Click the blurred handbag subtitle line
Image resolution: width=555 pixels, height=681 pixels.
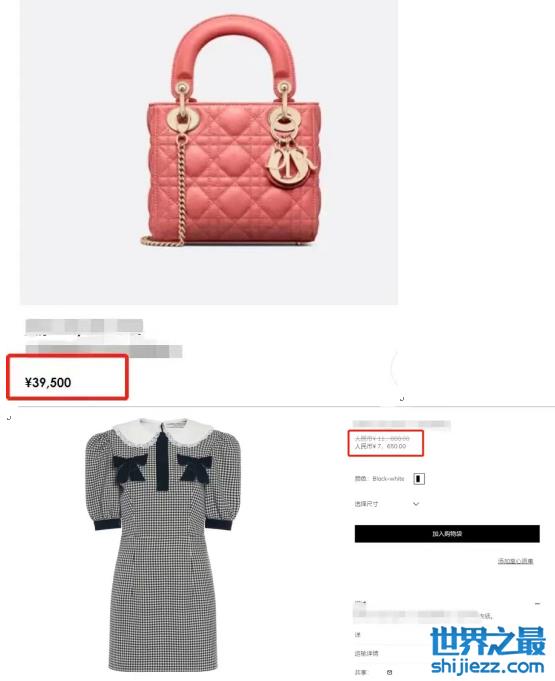click(104, 350)
